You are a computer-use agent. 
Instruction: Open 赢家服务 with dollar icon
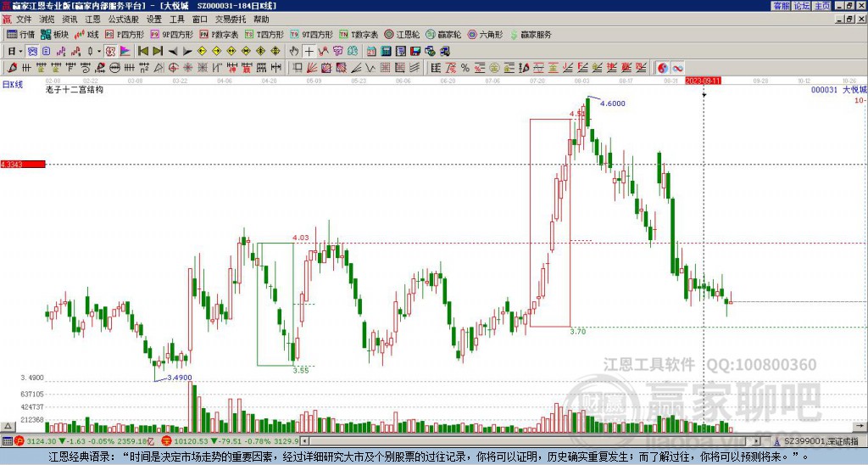[531, 34]
